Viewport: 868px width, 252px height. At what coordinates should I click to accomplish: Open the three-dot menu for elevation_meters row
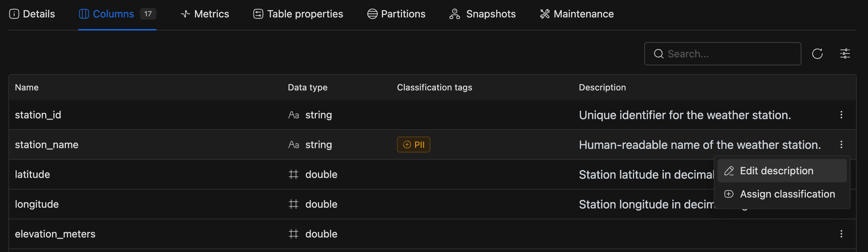841,234
